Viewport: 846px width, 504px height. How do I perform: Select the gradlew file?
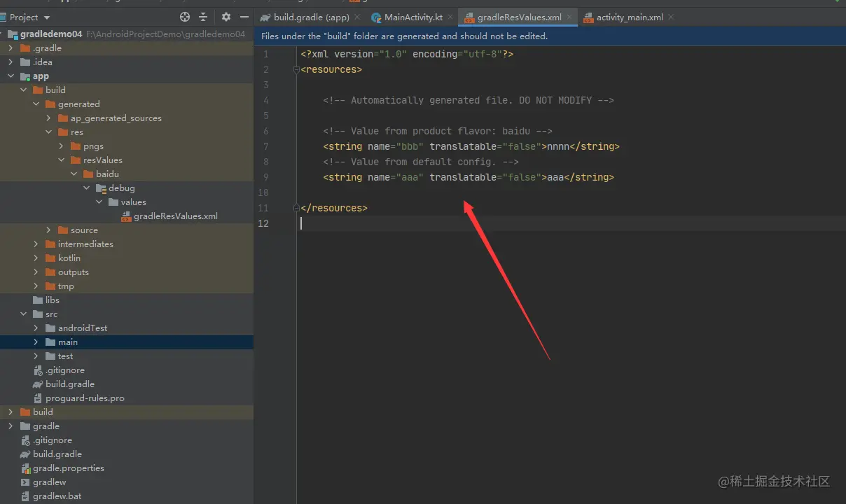pyautogui.click(x=49, y=482)
